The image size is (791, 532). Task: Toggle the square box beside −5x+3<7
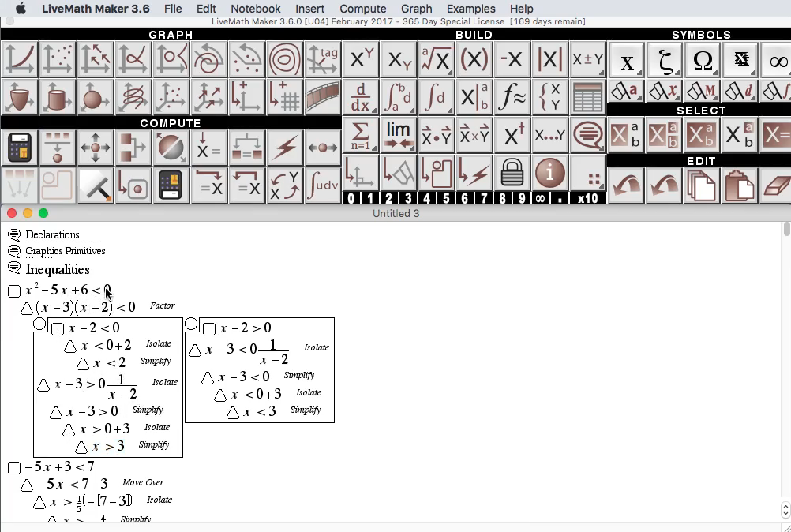(x=14, y=468)
